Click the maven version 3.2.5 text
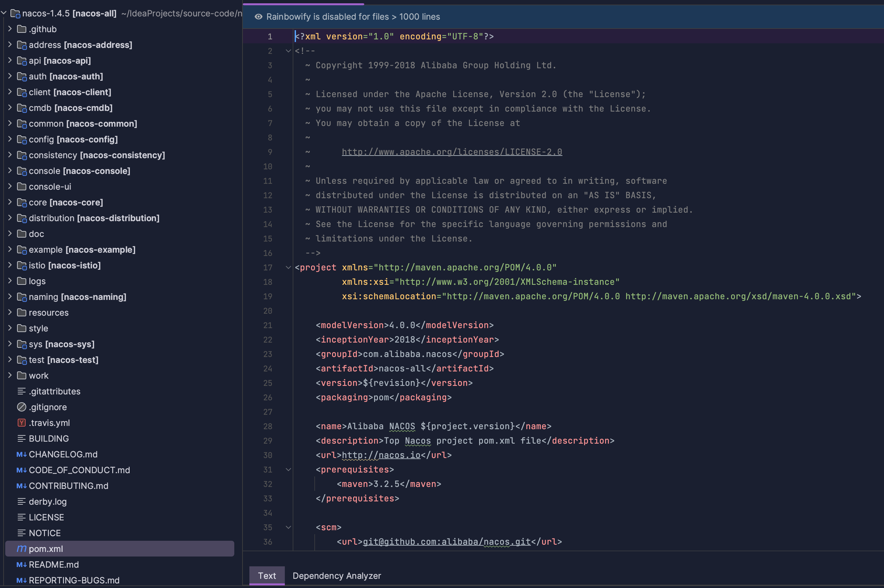 pyautogui.click(x=386, y=484)
